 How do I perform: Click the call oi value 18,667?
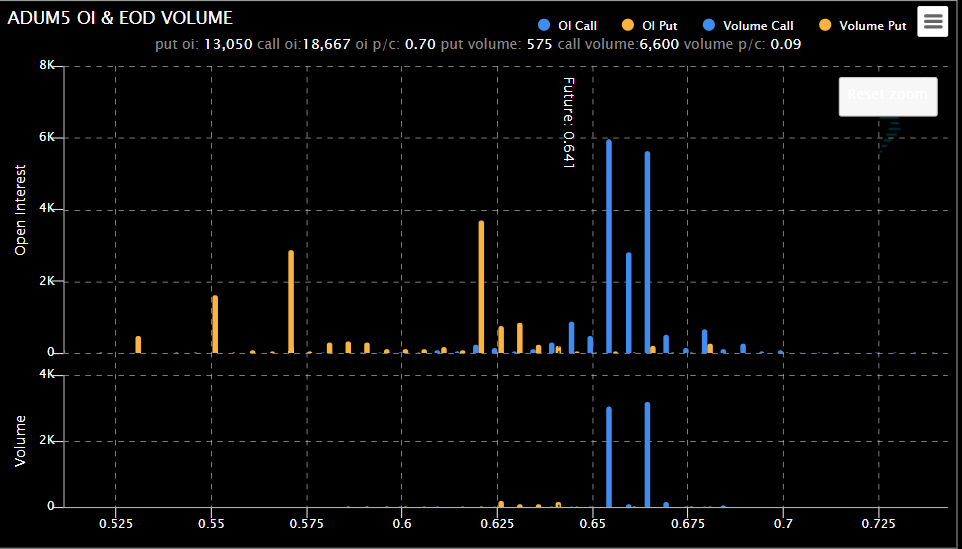pyautogui.click(x=326, y=44)
